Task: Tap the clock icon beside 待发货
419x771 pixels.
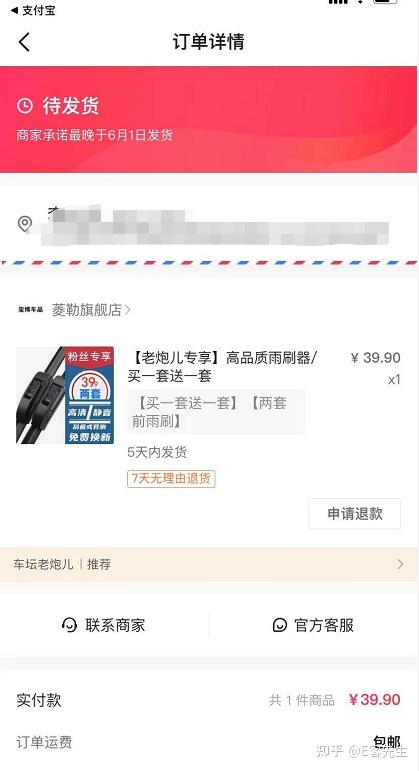Action: (x=25, y=105)
